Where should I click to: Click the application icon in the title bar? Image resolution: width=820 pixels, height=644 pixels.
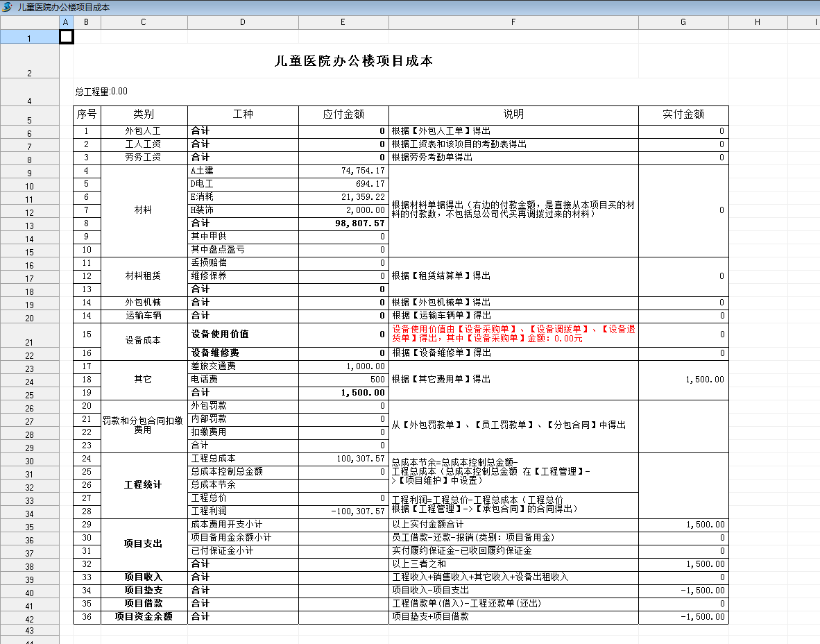tap(7, 7)
